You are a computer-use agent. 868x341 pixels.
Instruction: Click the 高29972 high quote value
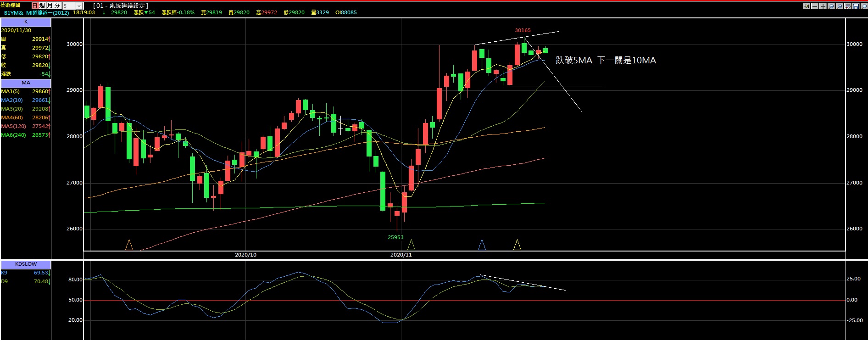[x=267, y=12]
